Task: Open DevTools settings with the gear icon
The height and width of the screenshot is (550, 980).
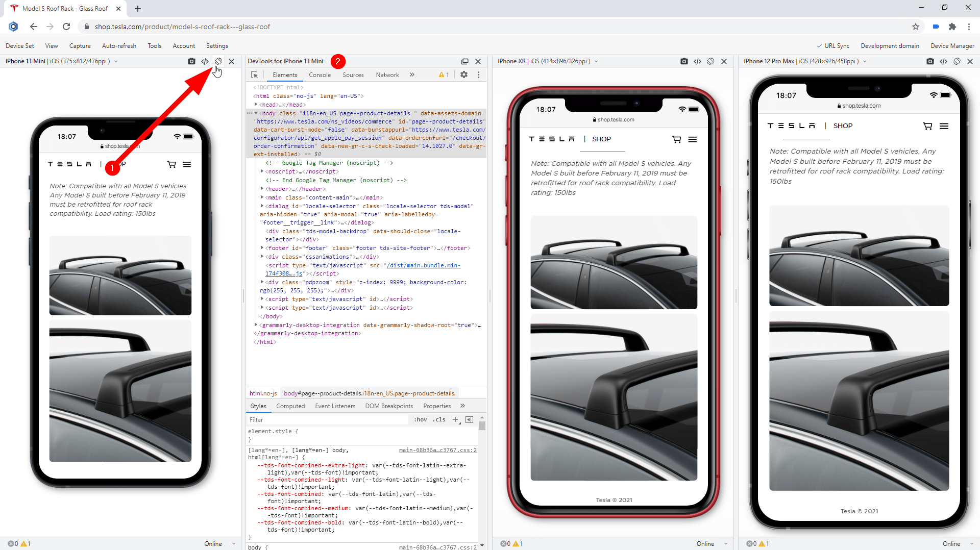Action: point(464,74)
